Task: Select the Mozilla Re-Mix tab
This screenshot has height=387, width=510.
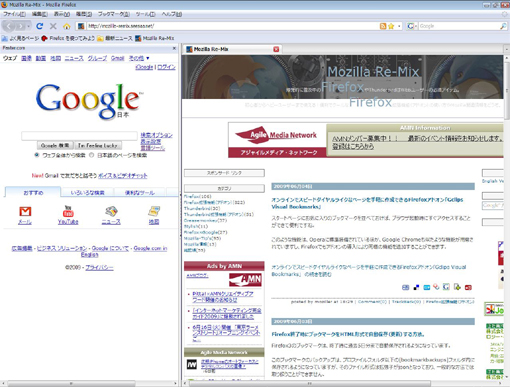Action: pyautogui.click(x=232, y=49)
